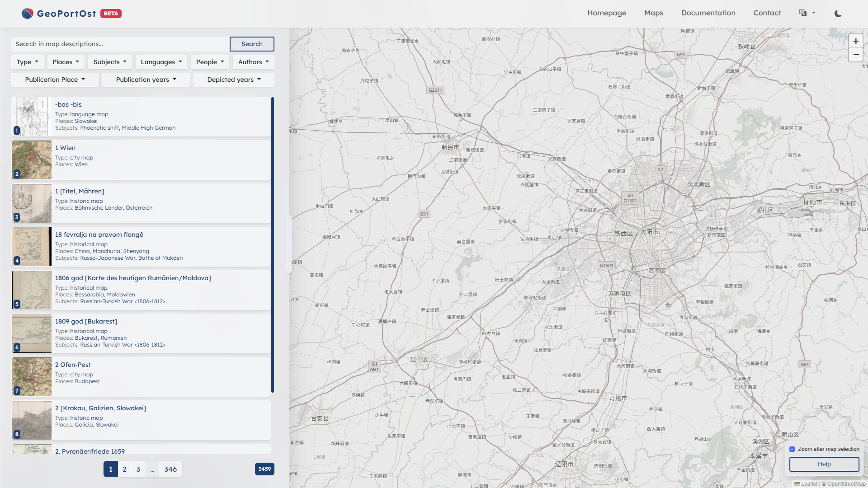868x488 pixels.
Task: Open the Languages filter dropdown
Action: pyautogui.click(x=161, y=62)
